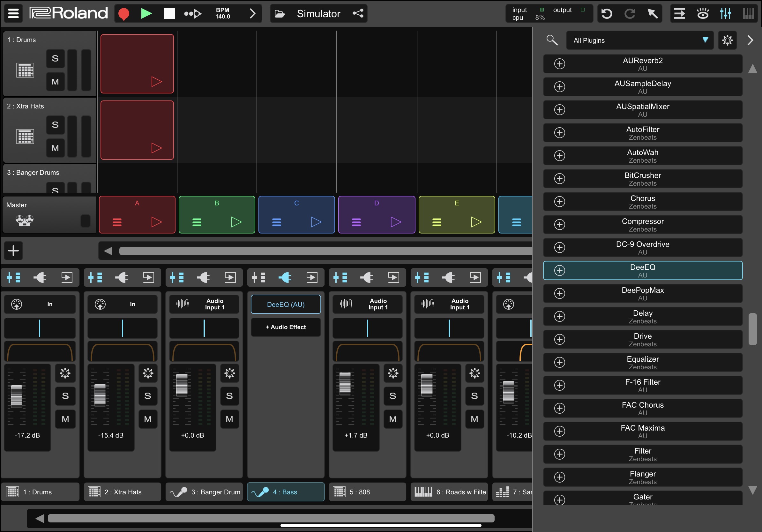Screen dimensions: 762x532
Task: Collapse the plugin browser panel chevron
Action: (751, 40)
